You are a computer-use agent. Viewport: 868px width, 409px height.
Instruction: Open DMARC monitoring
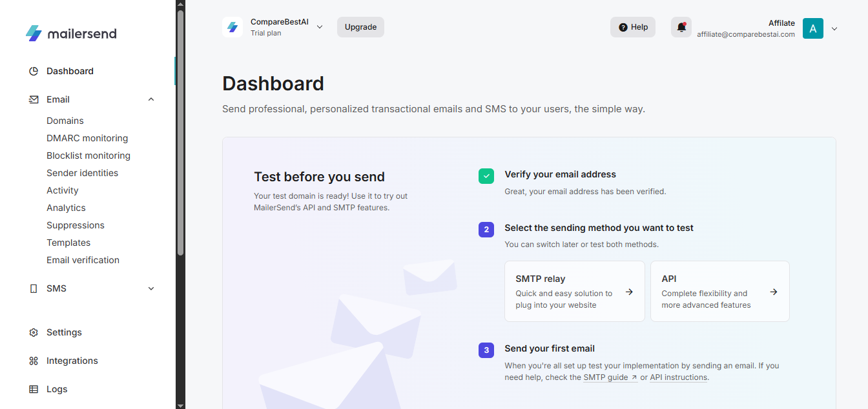tap(87, 138)
